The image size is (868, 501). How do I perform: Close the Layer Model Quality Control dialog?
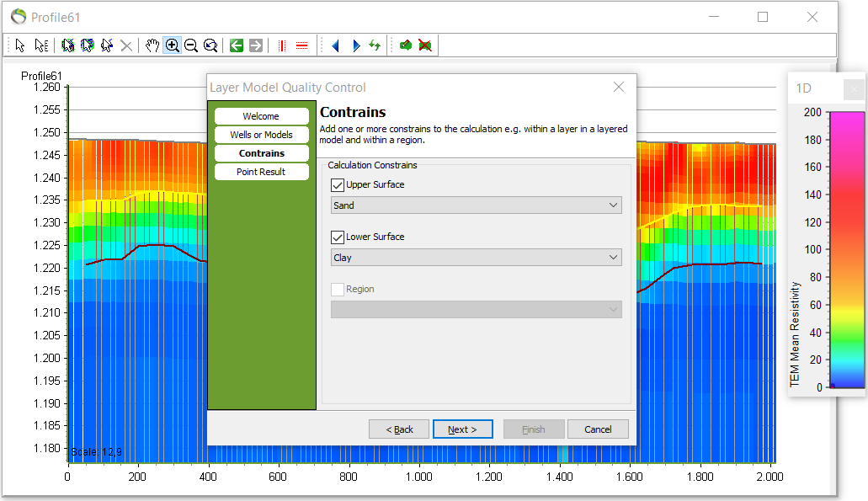tap(619, 88)
